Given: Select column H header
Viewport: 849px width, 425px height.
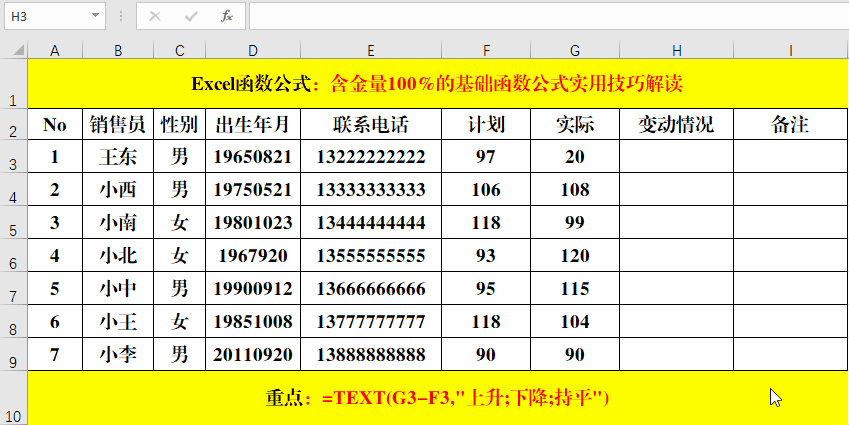Looking at the screenshot, I should 677,50.
